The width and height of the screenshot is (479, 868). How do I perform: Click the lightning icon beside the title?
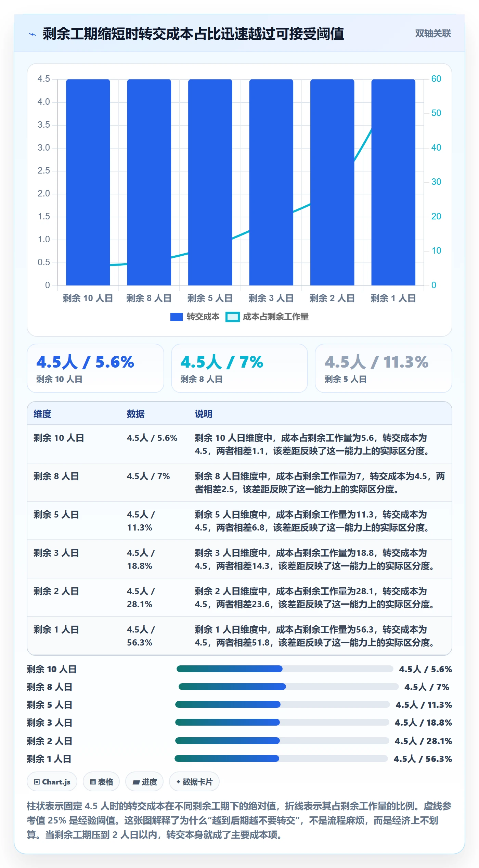point(33,34)
